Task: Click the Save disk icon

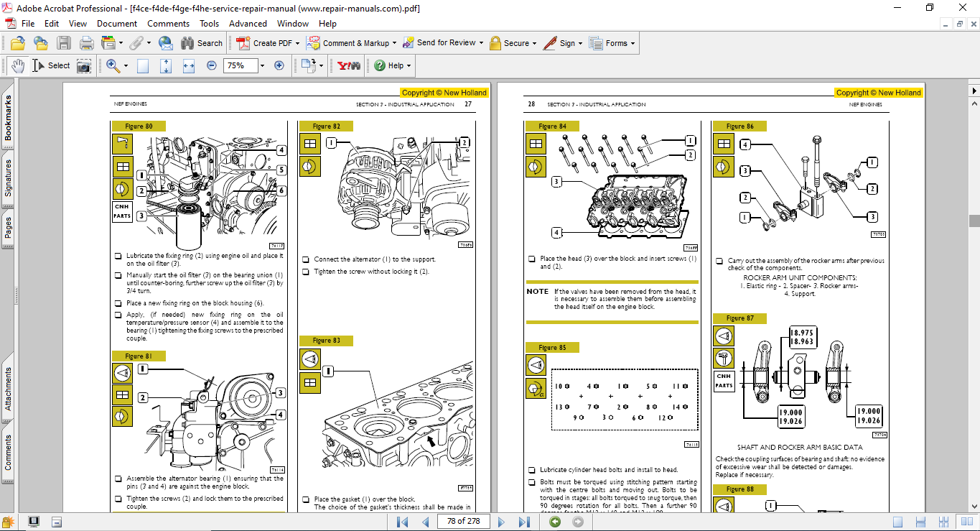Action: 64,43
